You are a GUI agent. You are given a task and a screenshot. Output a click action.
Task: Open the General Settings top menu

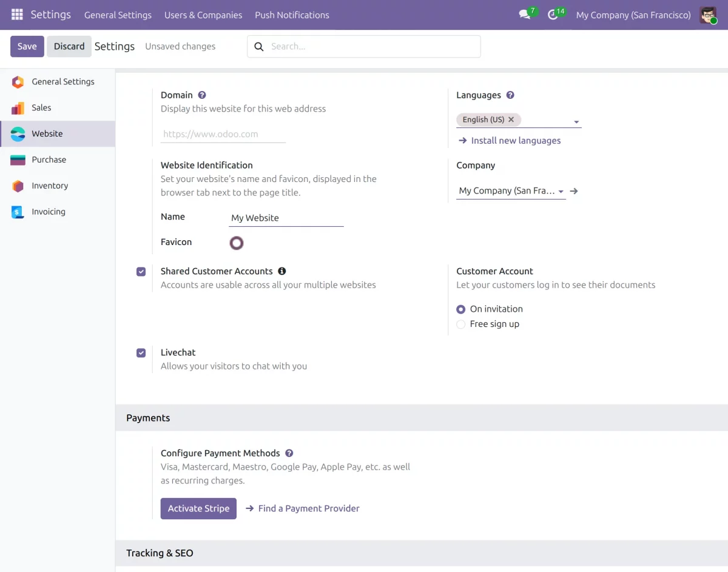pyautogui.click(x=118, y=15)
